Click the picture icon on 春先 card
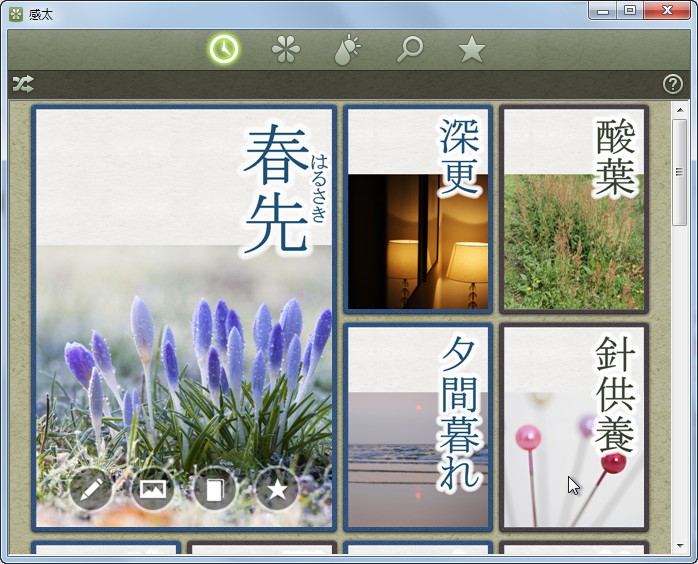 [x=153, y=489]
